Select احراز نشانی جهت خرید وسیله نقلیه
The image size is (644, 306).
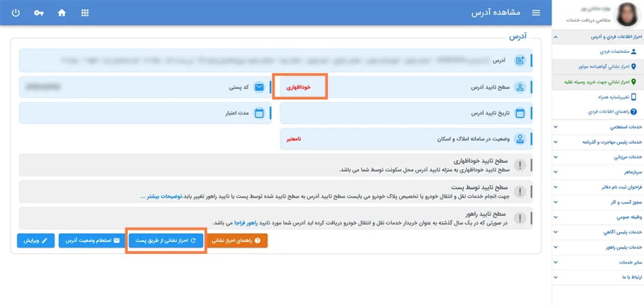(x=597, y=82)
